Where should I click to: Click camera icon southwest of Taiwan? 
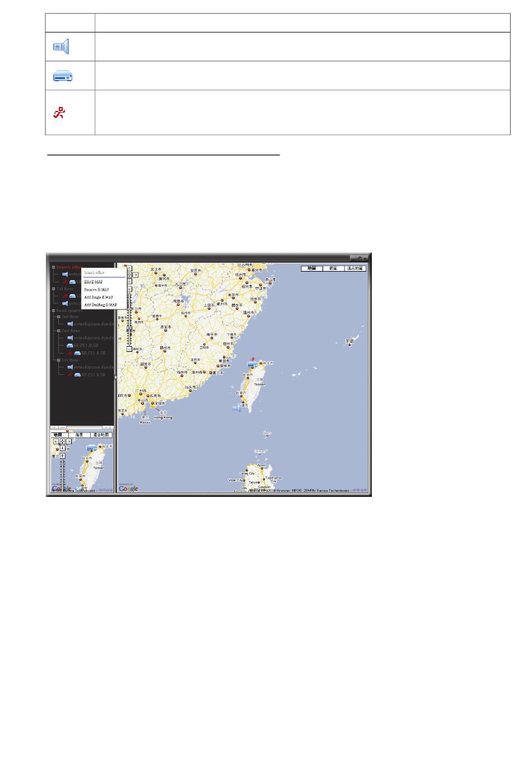pyautogui.click(x=237, y=409)
